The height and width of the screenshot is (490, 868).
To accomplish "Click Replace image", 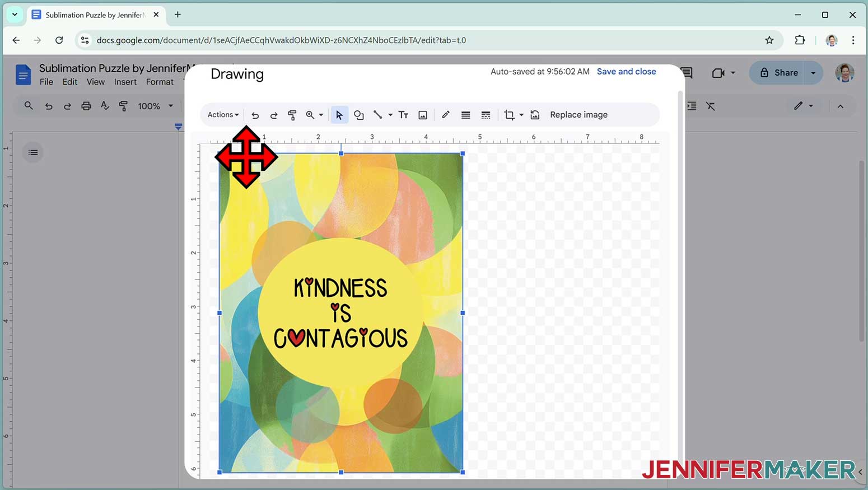I will (578, 115).
